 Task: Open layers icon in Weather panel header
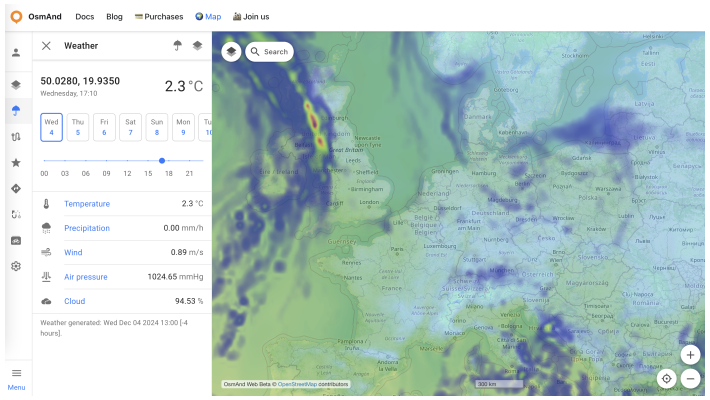click(x=197, y=45)
